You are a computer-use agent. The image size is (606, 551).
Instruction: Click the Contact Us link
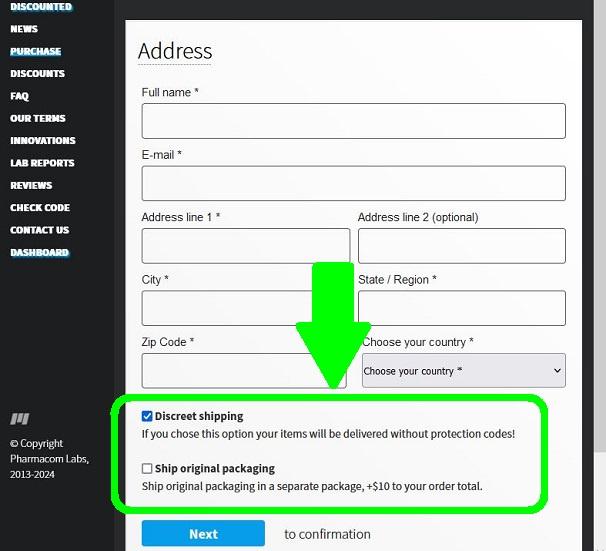[40, 230]
